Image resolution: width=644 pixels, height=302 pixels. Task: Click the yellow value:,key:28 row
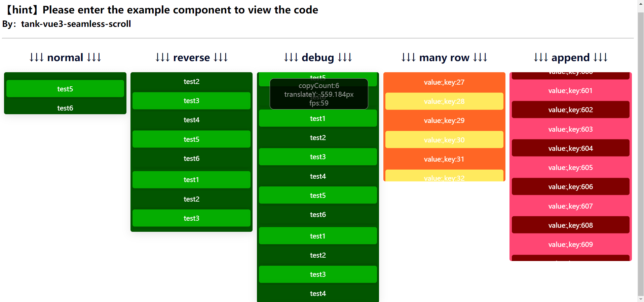pyautogui.click(x=444, y=101)
